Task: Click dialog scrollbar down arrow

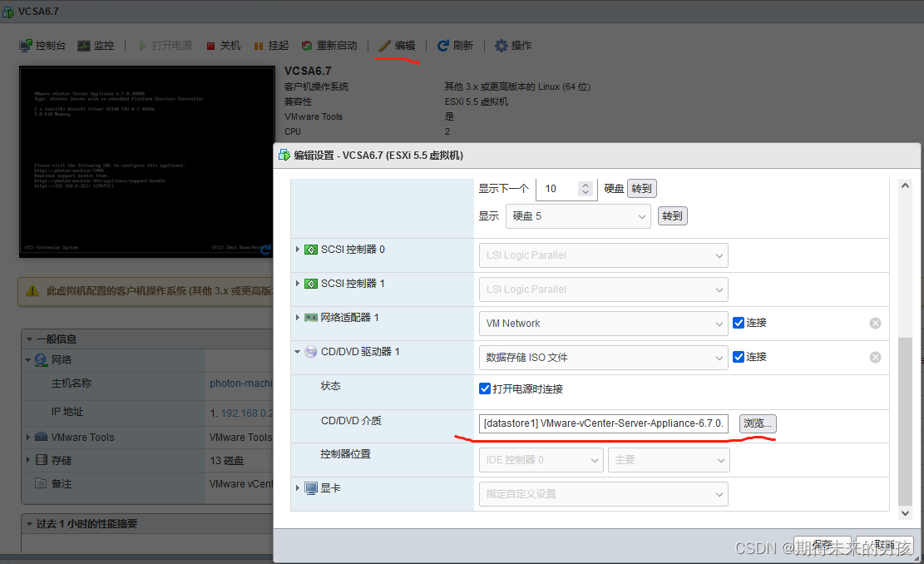Action: (x=905, y=513)
